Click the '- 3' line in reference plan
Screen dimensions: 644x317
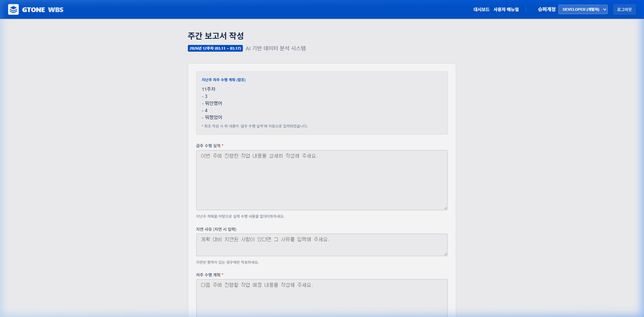click(205, 96)
